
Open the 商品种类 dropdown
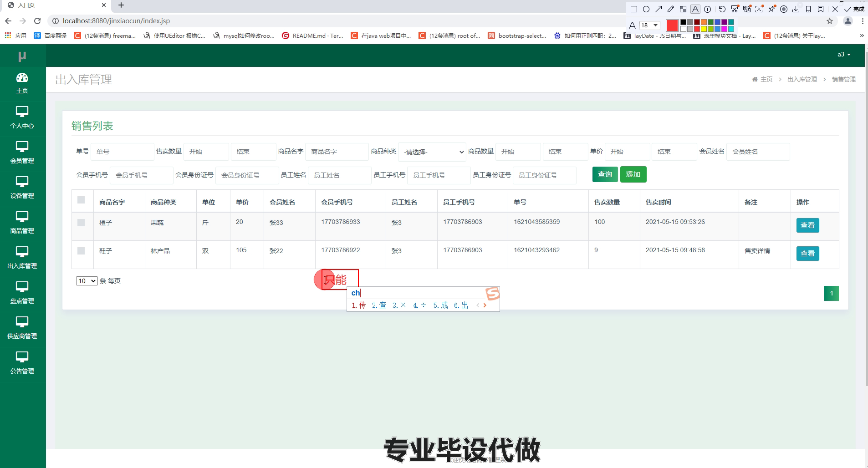point(432,152)
